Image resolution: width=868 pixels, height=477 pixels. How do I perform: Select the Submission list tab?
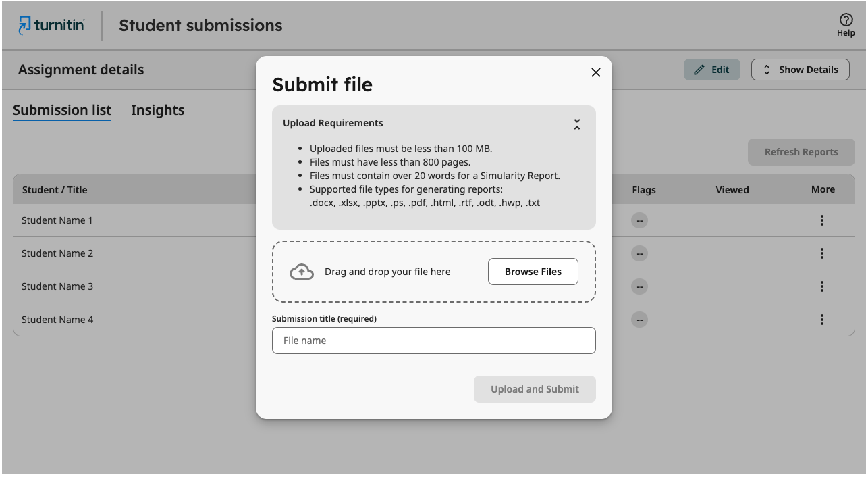click(x=62, y=110)
